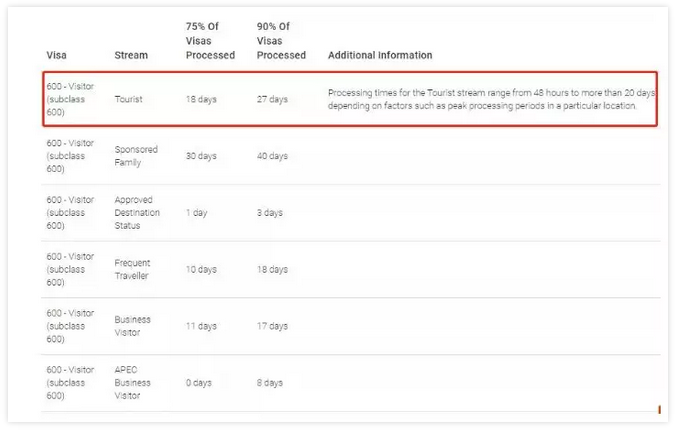The height and width of the screenshot is (432, 675).
Task: Click the Sponsored Family stream cell
Action: click(136, 156)
